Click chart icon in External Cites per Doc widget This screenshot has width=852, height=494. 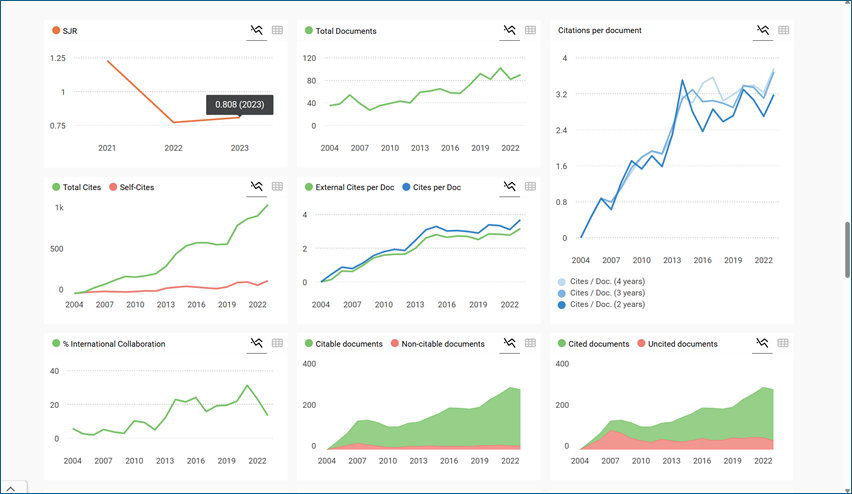click(510, 187)
